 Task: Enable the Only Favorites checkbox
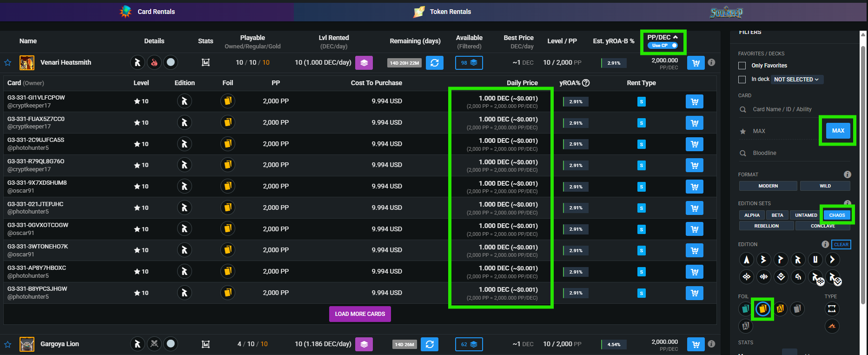pyautogui.click(x=742, y=66)
